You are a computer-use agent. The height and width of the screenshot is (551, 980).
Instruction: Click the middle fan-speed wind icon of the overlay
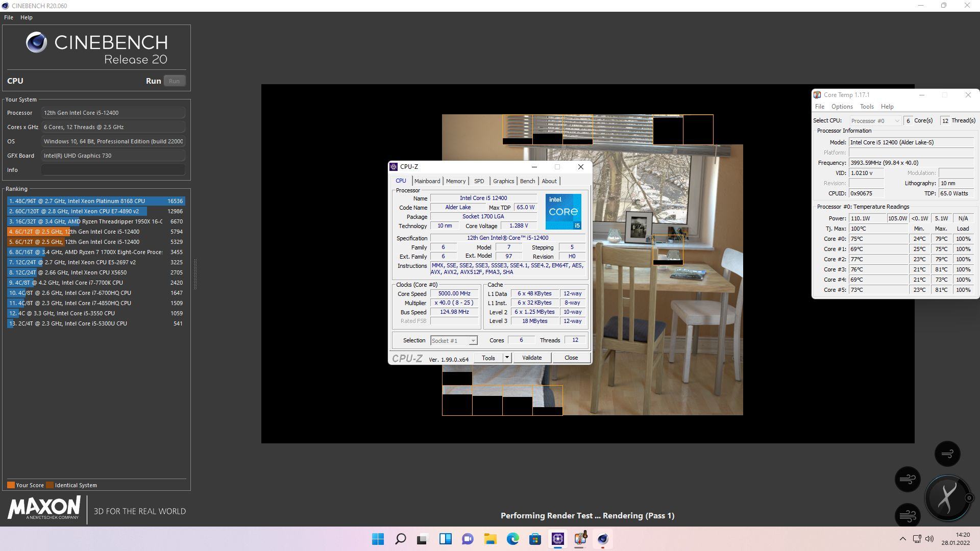[908, 479]
